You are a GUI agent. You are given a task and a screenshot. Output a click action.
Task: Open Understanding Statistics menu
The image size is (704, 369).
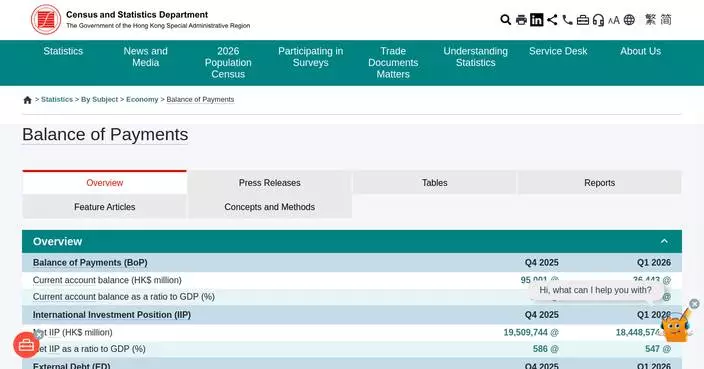pyautogui.click(x=475, y=57)
